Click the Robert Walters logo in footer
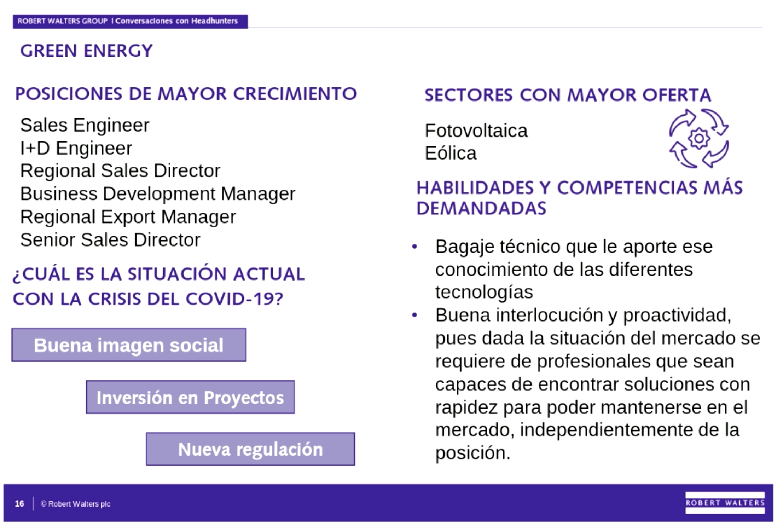 [725, 503]
